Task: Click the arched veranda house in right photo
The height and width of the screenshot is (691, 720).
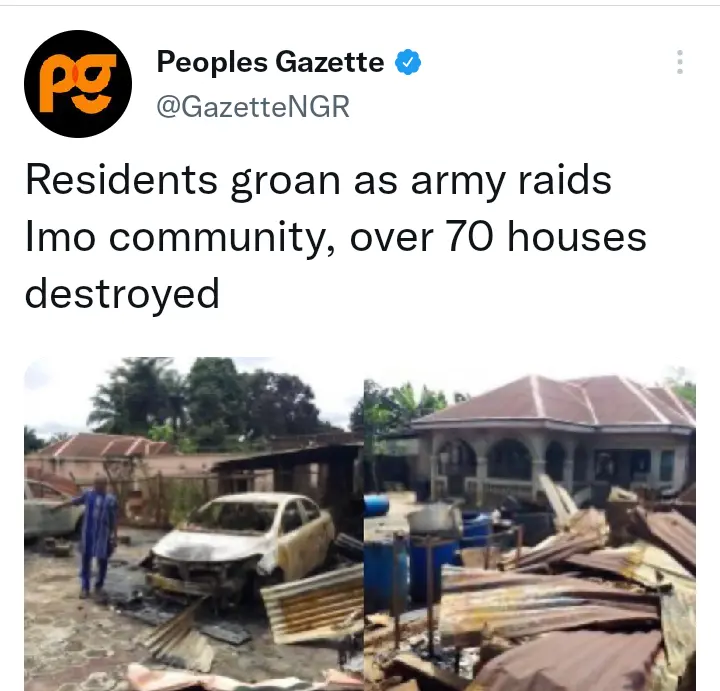Action: 553,441
